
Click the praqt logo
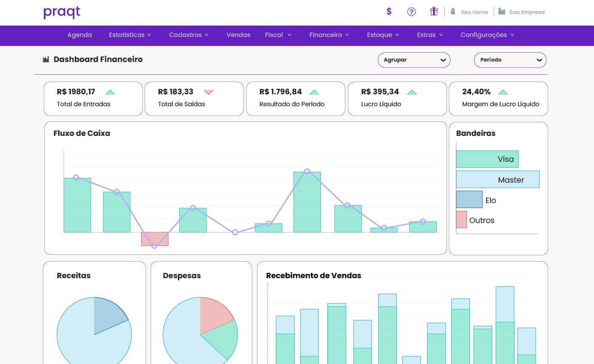pyautogui.click(x=62, y=12)
